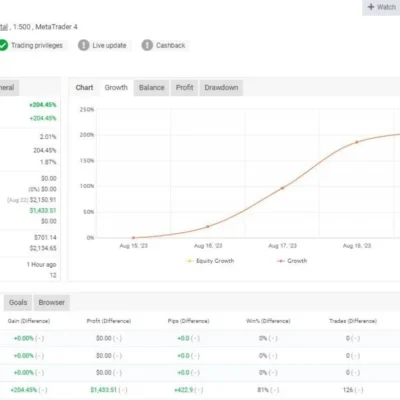Click the Aug 17 data point on the chart
400x400 pixels.
(x=282, y=188)
